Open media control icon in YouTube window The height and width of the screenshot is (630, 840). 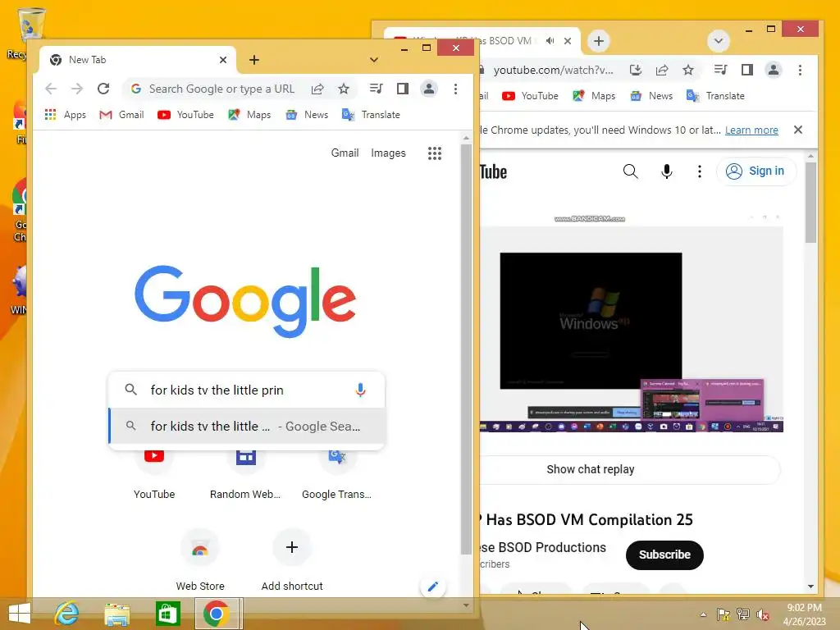coord(720,70)
